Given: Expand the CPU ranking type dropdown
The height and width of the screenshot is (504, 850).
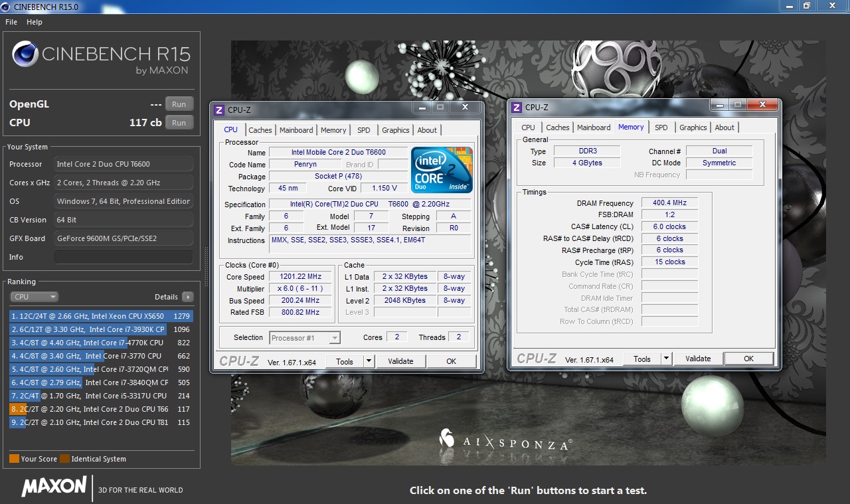Looking at the screenshot, I should [x=35, y=297].
